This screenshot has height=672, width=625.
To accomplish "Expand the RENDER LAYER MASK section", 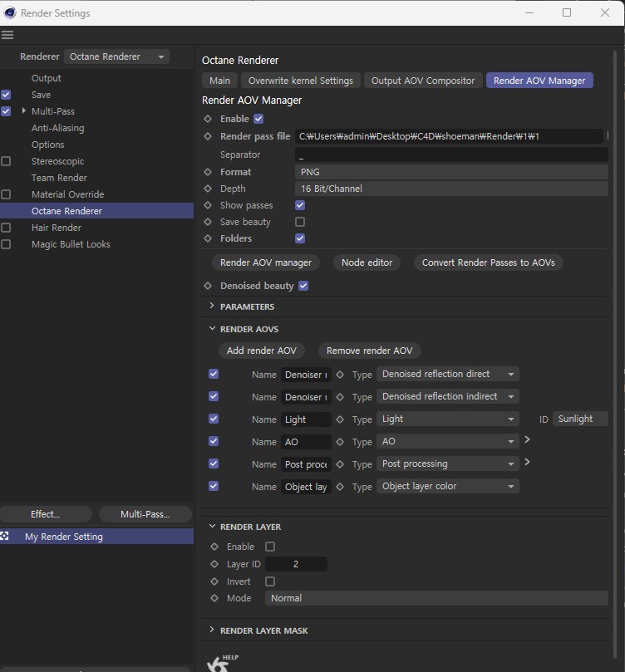I will (211, 630).
